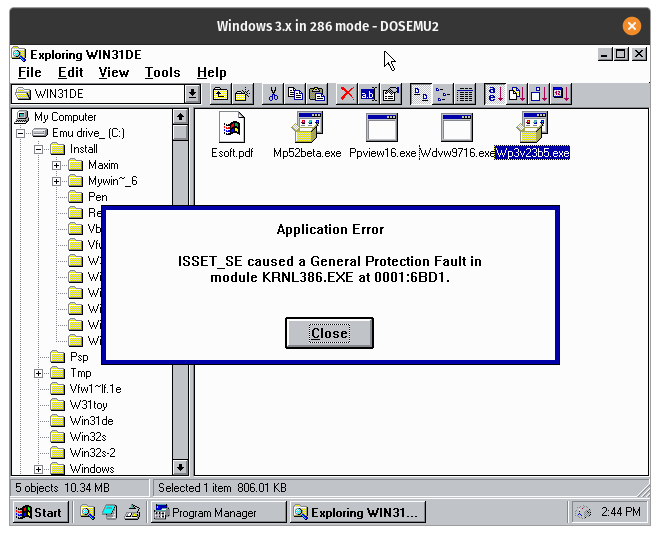Sort files by date
This screenshot has height=535, width=660.
point(561,94)
